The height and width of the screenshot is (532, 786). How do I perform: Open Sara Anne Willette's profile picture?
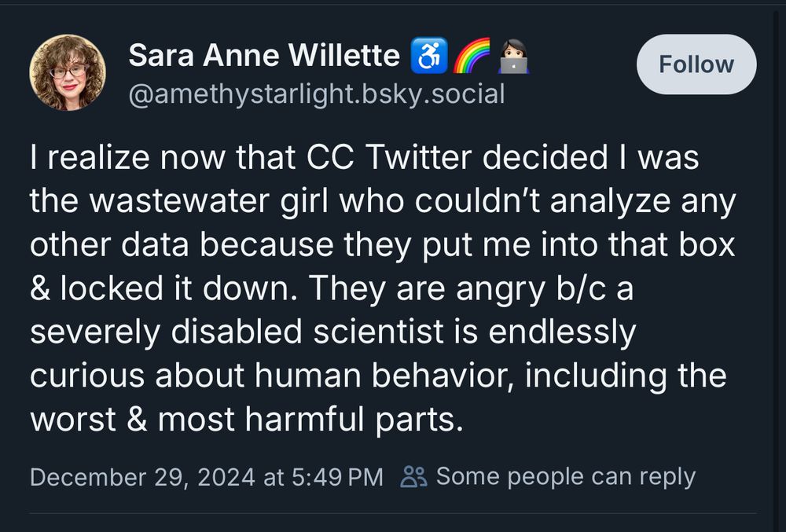point(68,72)
